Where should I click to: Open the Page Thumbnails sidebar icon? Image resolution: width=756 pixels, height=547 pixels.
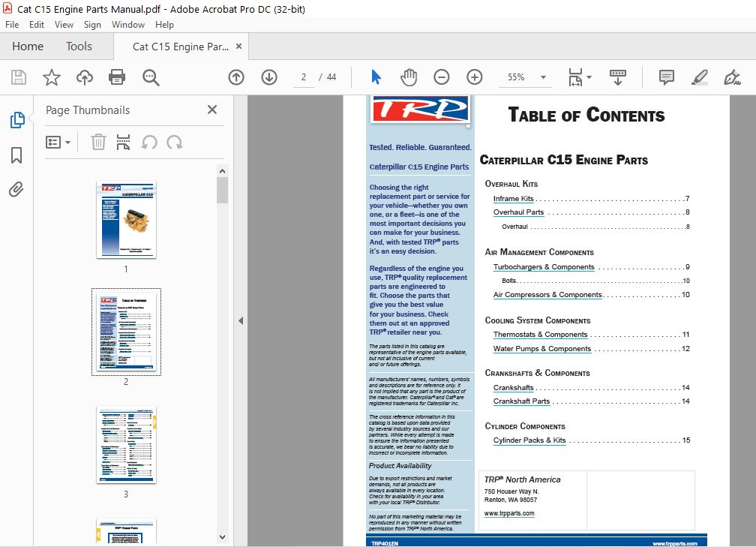tap(17, 119)
